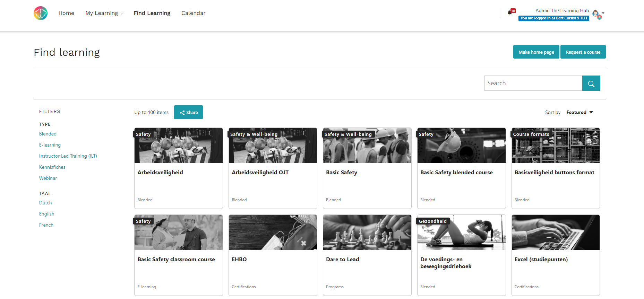
Task: Open De voedings- en bewegingsdriehoek title
Action: (446, 263)
